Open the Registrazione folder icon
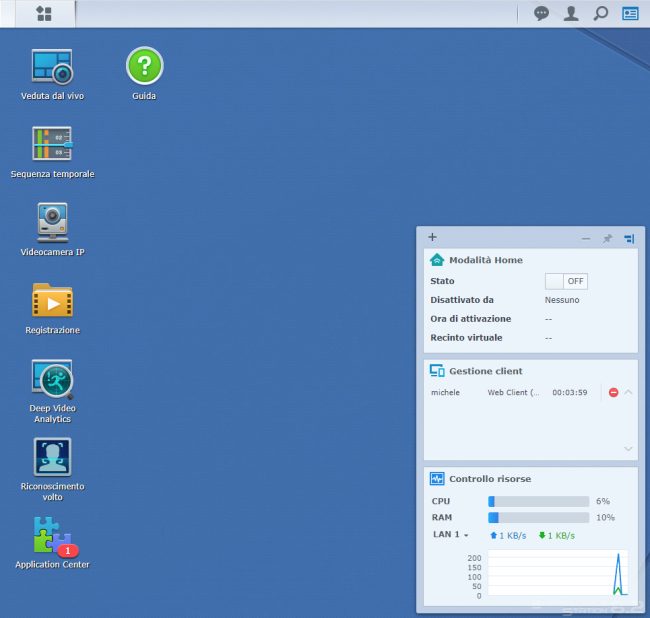Viewport: 650px width, 618px height. pyautogui.click(x=52, y=301)
